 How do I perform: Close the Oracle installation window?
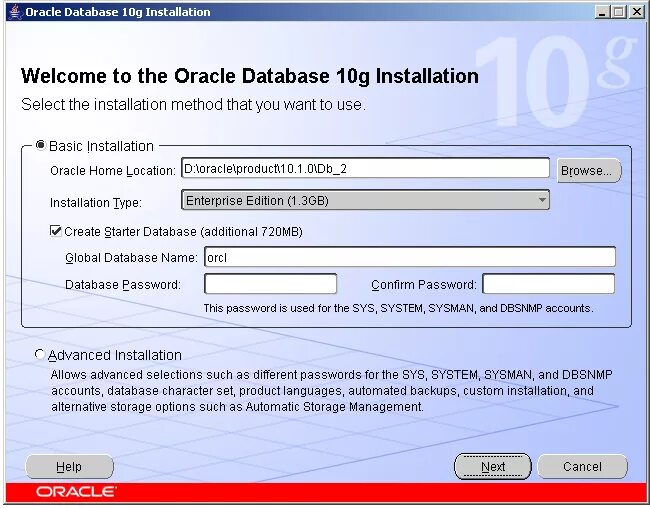tap(636, 12)
